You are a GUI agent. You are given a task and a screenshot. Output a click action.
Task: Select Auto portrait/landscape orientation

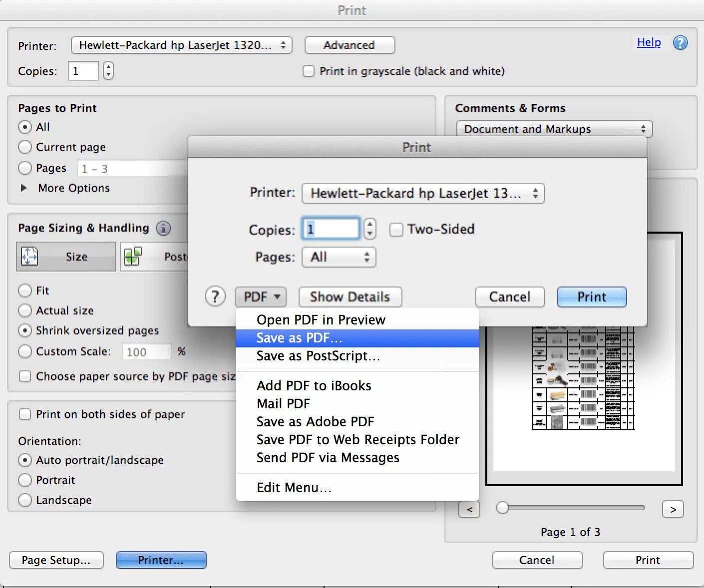[24, 460]
